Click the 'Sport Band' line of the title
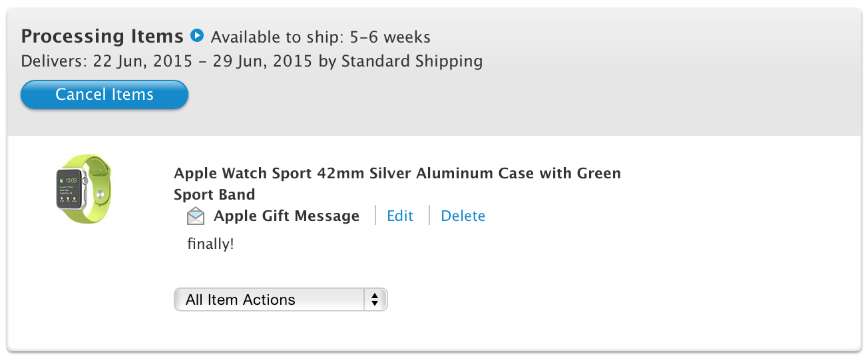 pyautogui.click(x=214, y=195)
